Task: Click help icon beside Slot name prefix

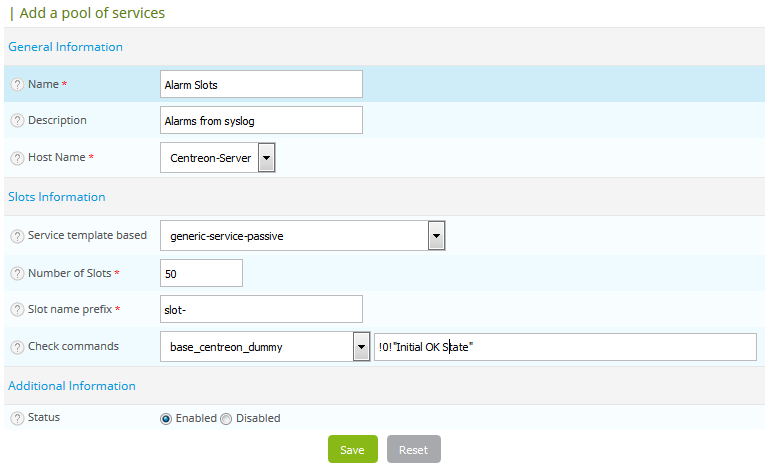Action: (17, 310)
